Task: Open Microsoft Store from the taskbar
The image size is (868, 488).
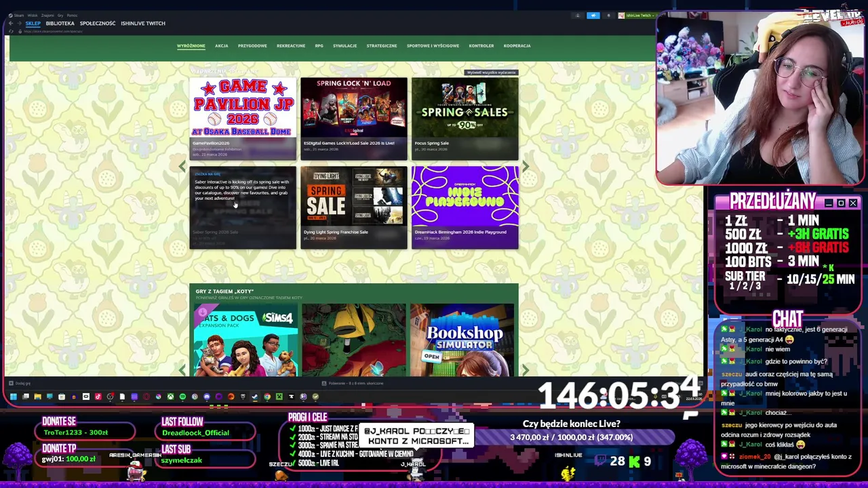Action: pos(62,396)
